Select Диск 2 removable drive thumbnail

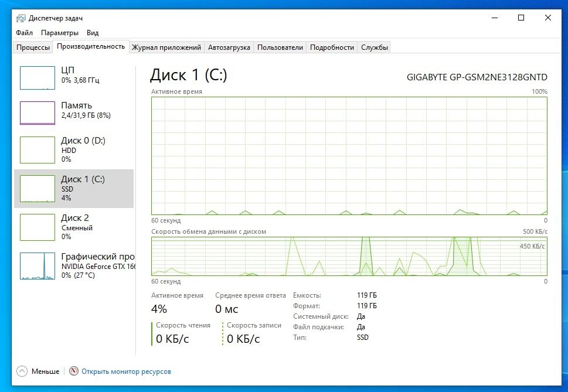click(x=38, y=227)
